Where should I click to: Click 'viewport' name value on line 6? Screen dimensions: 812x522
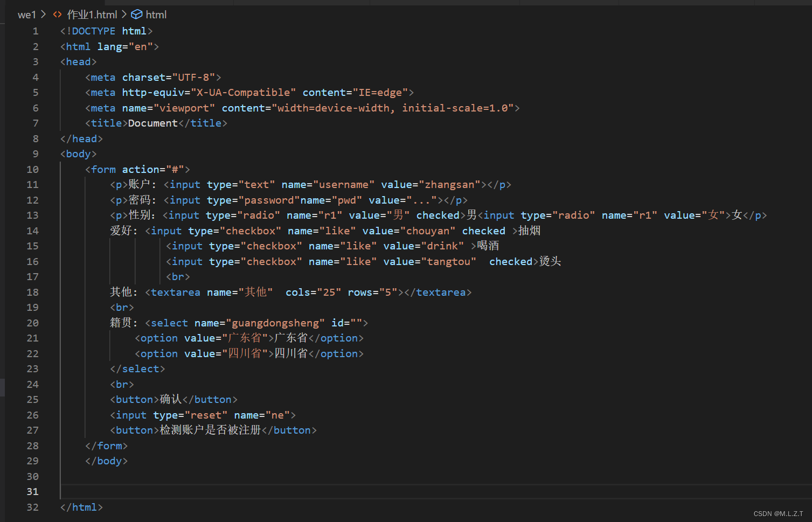tap(184, 108)
